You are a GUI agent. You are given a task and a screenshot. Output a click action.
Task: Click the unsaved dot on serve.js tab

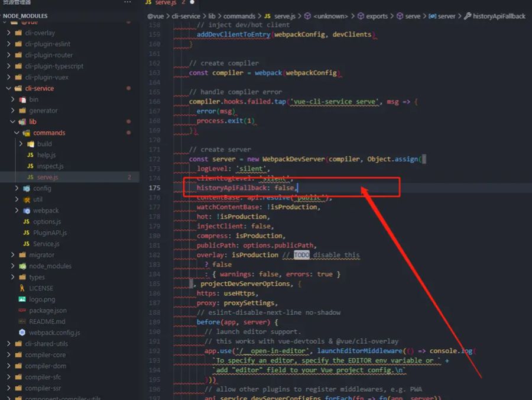click(192, 3)
